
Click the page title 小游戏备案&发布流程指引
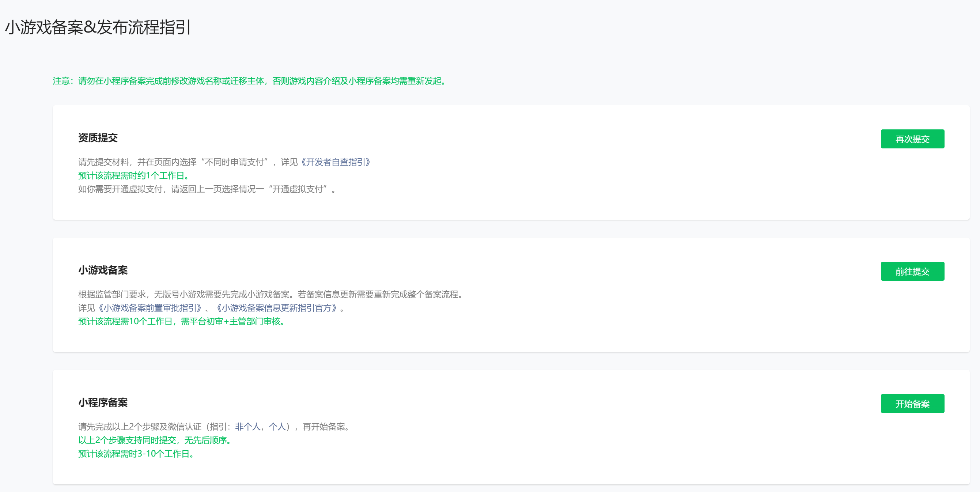(98, 27)
